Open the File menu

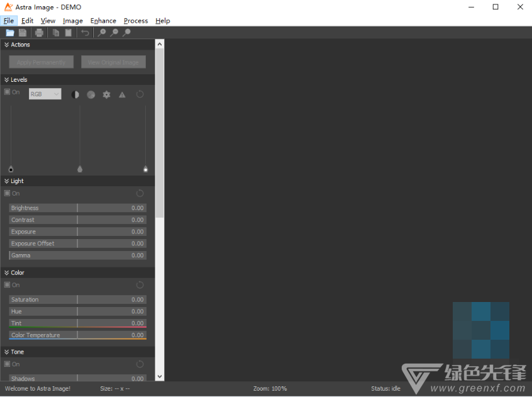pos(9,21)
